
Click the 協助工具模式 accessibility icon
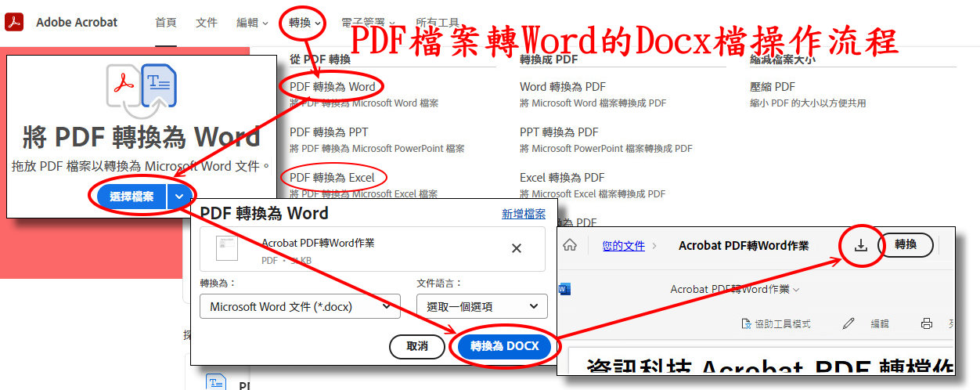coord(747,323)
